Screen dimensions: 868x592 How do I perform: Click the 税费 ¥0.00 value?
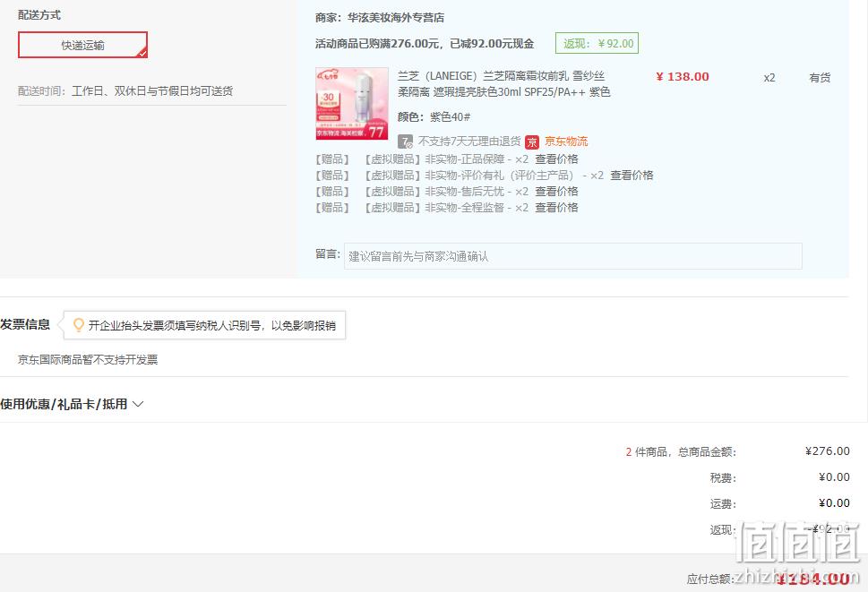(834, 477)
